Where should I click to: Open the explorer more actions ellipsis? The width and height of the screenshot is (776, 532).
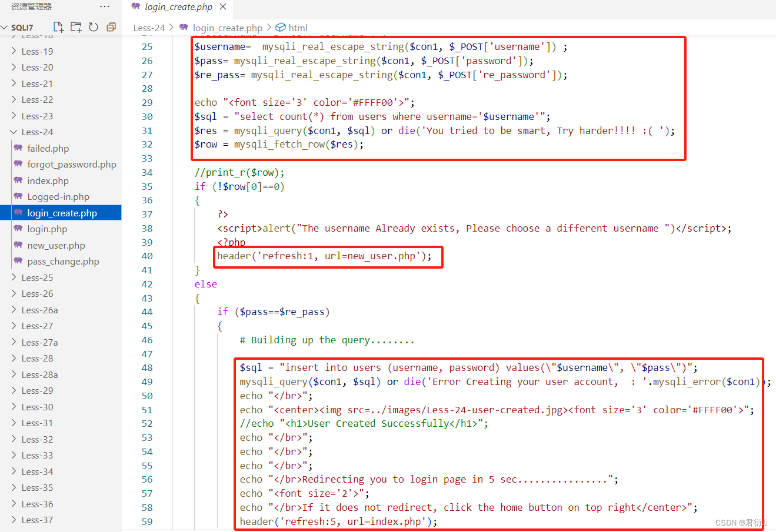point(105,6)
